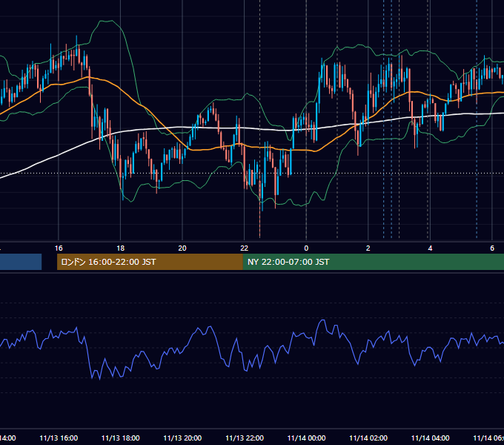Click hour label 22 on the axis
This screenshot has height=445, width=504.
coord(245,248)
